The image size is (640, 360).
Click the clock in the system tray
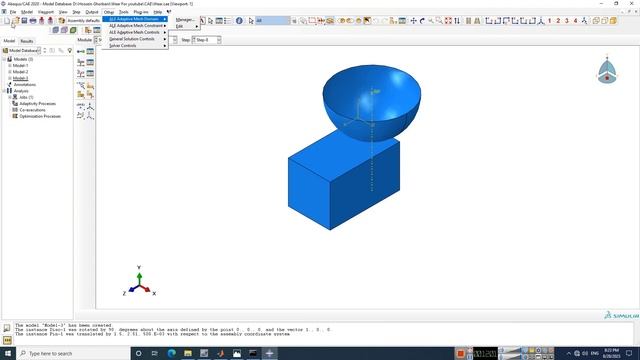(x=611, y=353)
